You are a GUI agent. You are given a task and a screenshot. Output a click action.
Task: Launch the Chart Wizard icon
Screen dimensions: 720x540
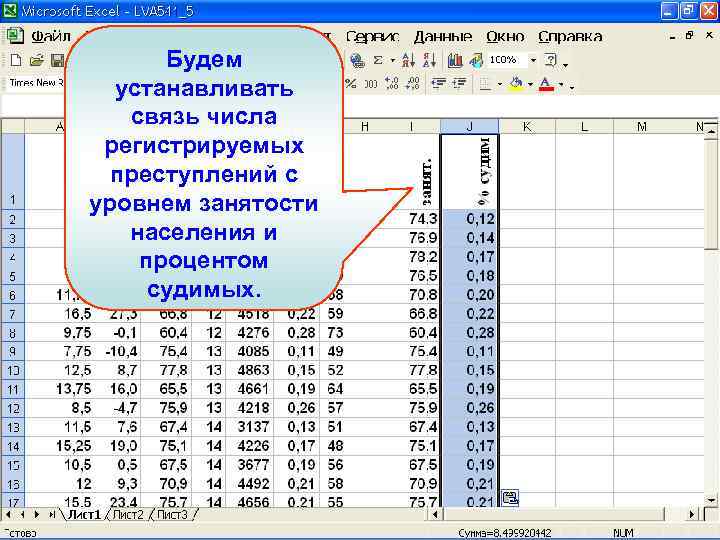pyautogui.click(x=455, y=60)
